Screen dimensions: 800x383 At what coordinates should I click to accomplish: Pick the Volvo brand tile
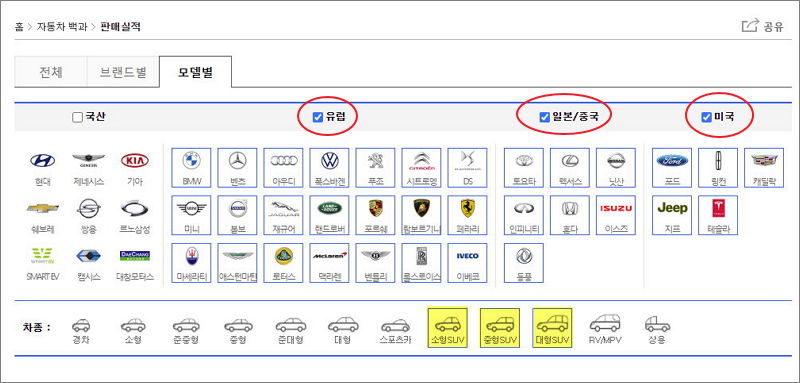point(237,215)
